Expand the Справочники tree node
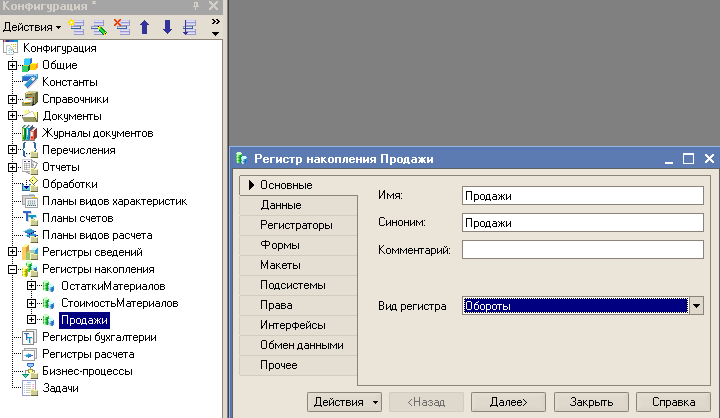Viewport: 720px width, 418px height. tap(12, 99)
